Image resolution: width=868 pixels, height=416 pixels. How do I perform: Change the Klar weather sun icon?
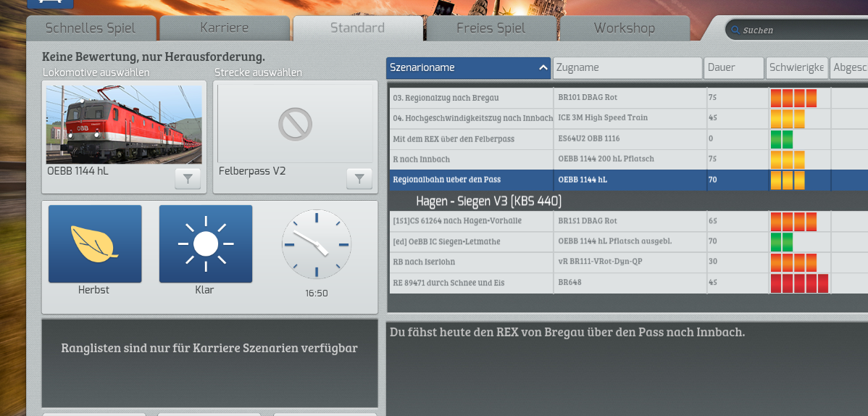(205, 244)
